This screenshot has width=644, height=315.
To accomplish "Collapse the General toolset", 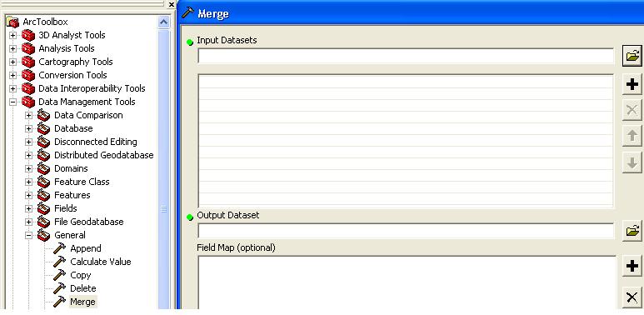I will 28,235.
